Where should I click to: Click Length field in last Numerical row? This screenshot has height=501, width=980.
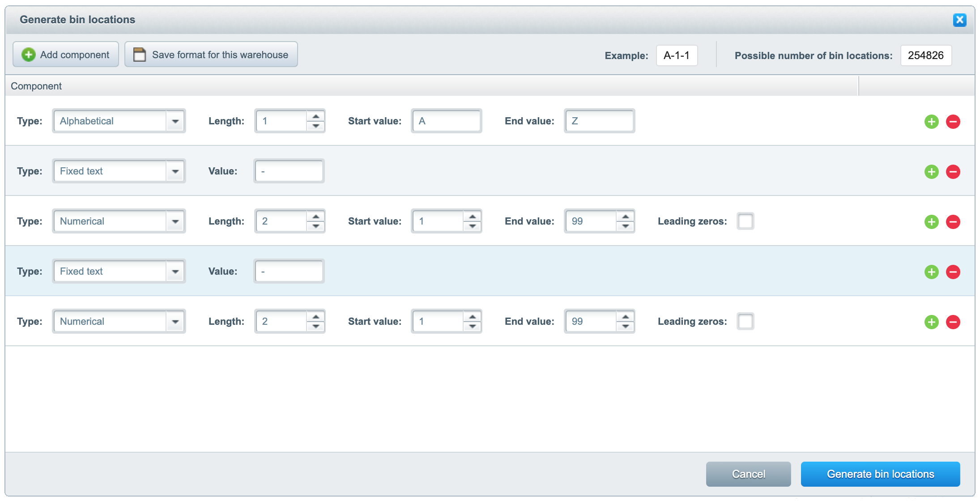[281, 321]
